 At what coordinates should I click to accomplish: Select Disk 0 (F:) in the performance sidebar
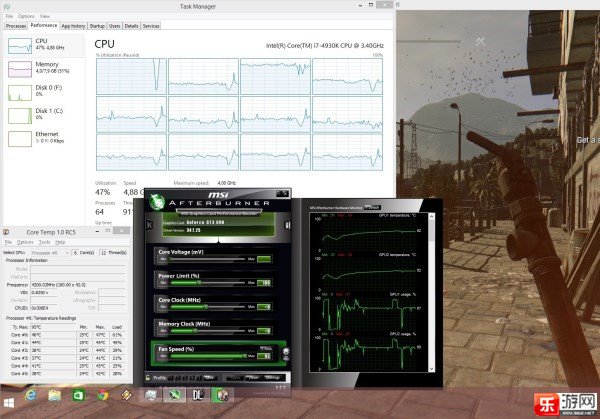click(x=44, y=92)
